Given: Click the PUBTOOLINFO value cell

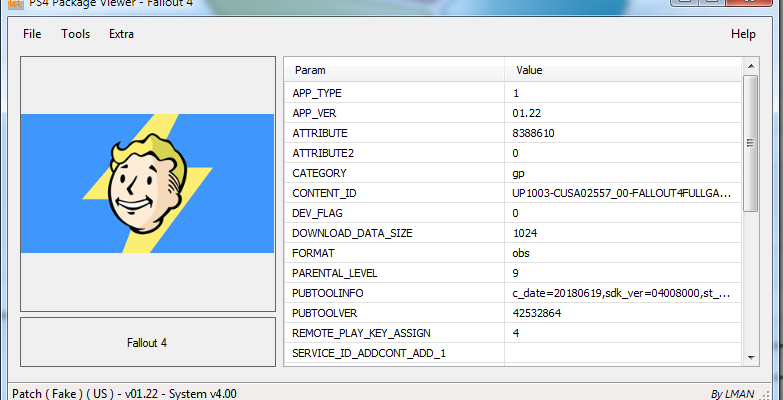Looking at the screenshot, I should (x=621, y=293).
